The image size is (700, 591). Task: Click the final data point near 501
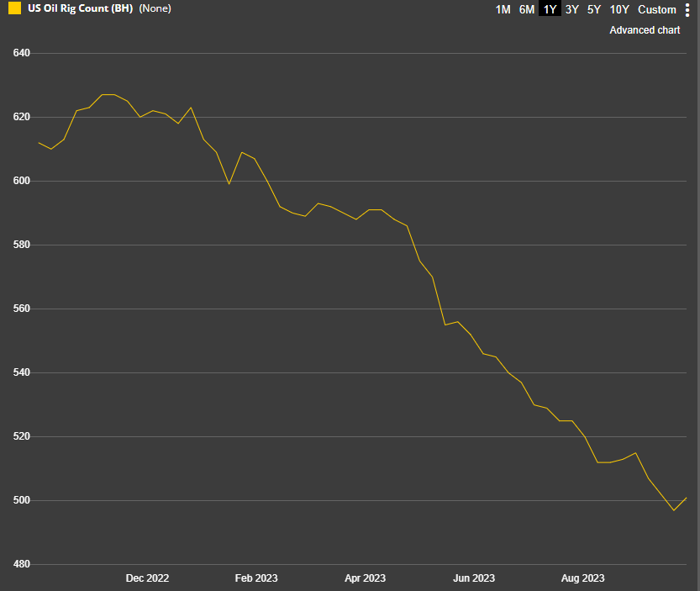[687, 498]
